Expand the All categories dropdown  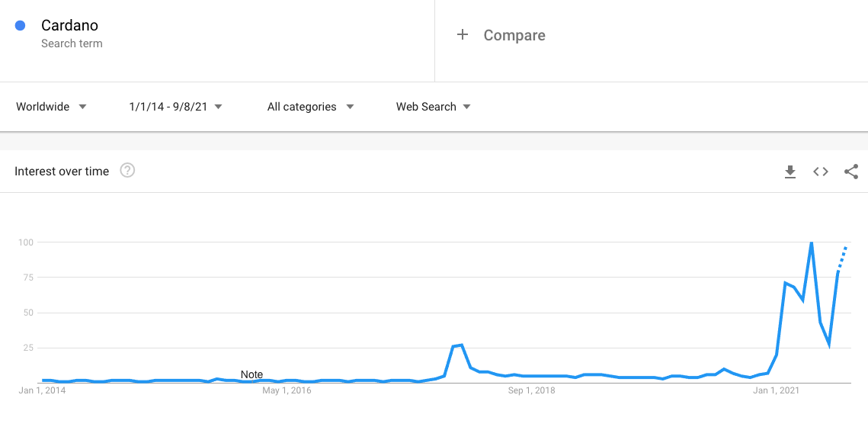[x=310, y=107]
